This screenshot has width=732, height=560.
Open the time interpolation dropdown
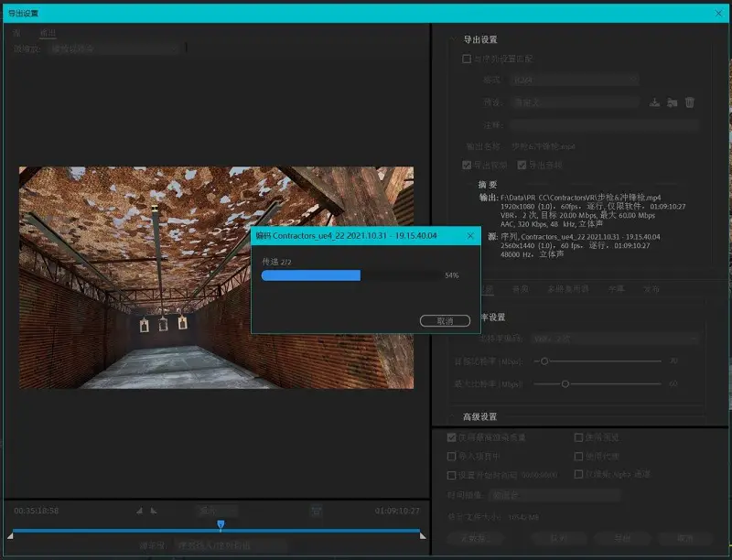pos(554,495)
